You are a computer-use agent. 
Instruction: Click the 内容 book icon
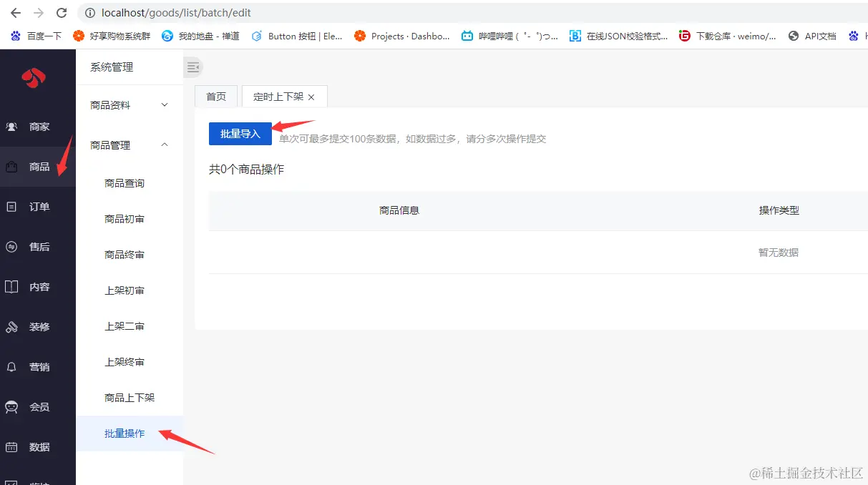11,287
